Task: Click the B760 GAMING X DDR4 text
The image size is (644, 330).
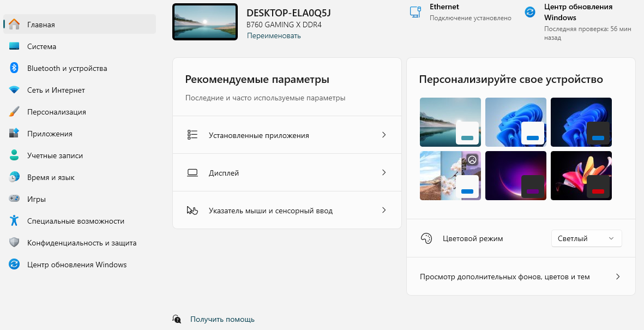Action: pyautogui.click(x=284, y=25)
